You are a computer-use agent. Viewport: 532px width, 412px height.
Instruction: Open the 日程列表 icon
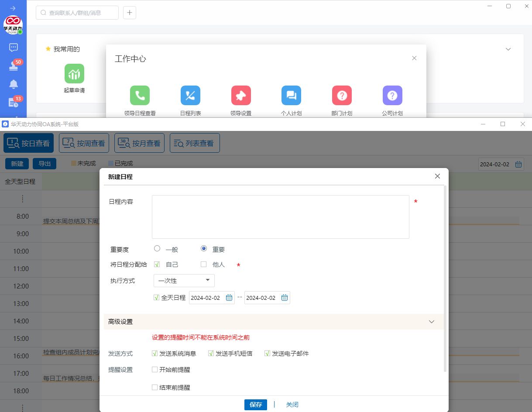click(190, 96)
